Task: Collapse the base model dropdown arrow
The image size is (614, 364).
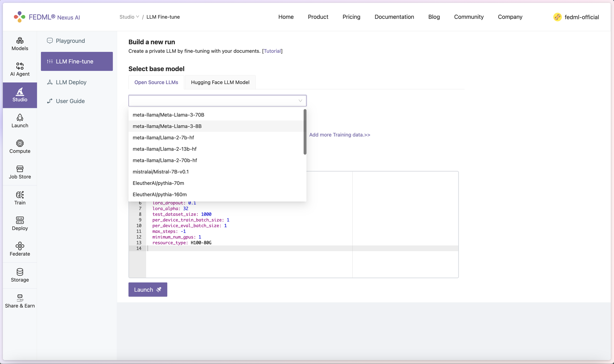Action: (300, 101)
